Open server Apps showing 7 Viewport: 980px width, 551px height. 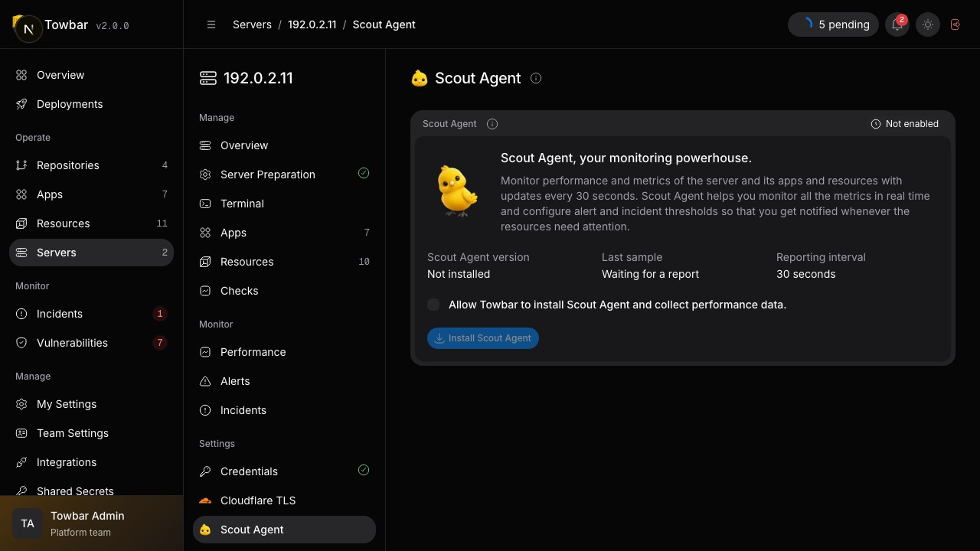pyautogui.click(x=284, y=233)
